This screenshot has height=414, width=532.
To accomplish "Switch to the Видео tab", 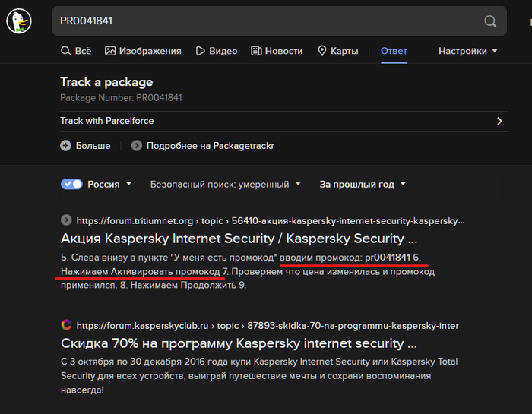I will tap(217, 51).
